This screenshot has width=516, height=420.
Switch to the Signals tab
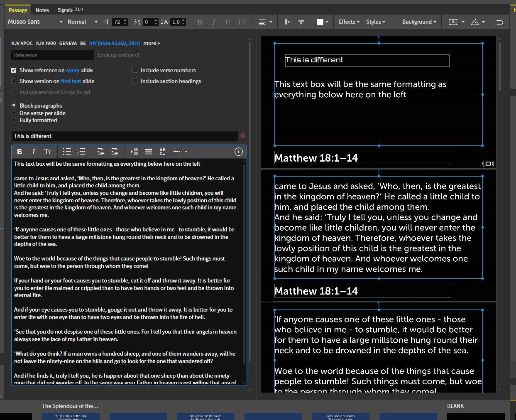[x=70, y=10]
